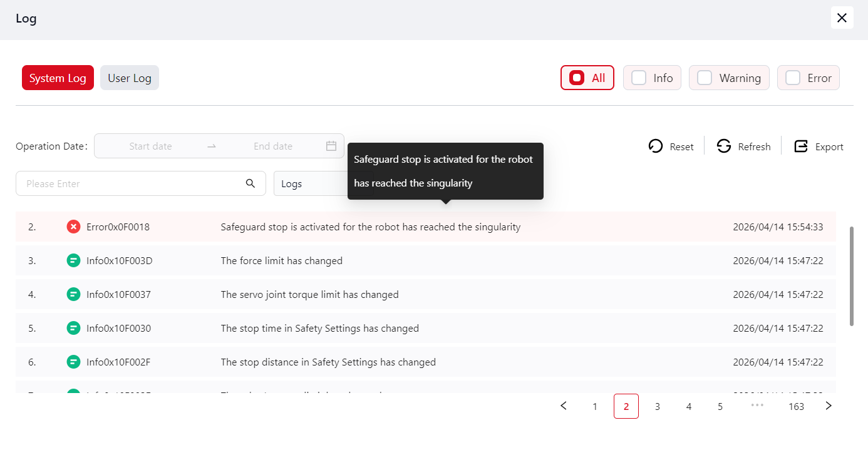Uncheck the All filter checkbox

point(577,78)
